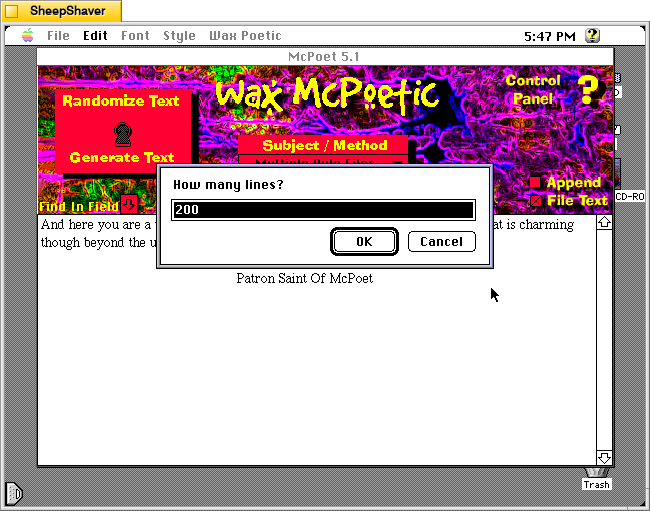
Task: Open the Wax Poetic menu
Action: click(x=245, y=36)
